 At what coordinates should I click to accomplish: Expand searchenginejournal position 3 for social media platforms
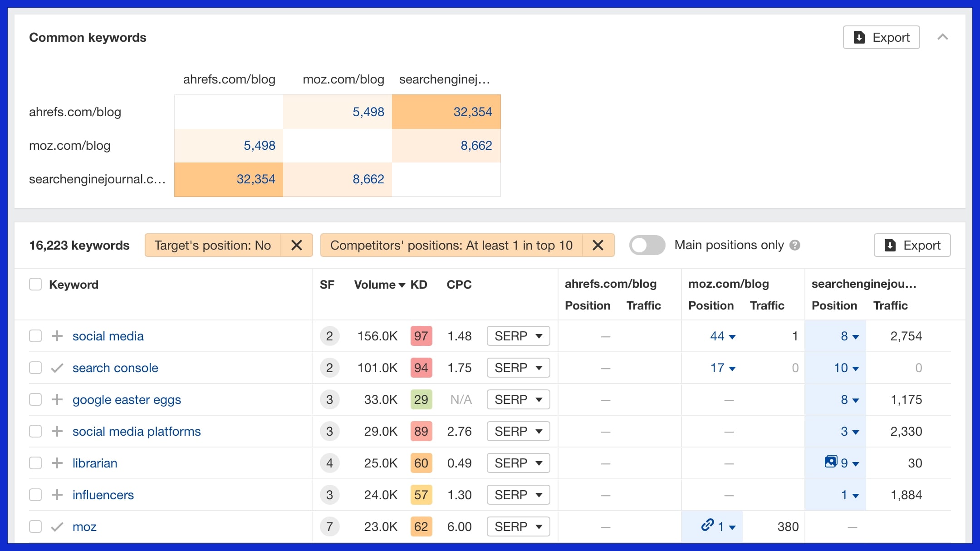[x=850, y=431]
